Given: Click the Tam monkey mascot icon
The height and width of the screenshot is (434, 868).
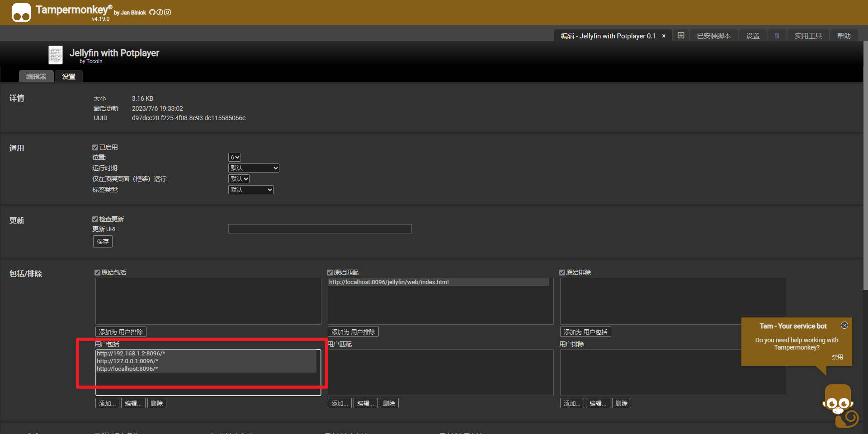Looking at the screenshot, I should [840, 406].
